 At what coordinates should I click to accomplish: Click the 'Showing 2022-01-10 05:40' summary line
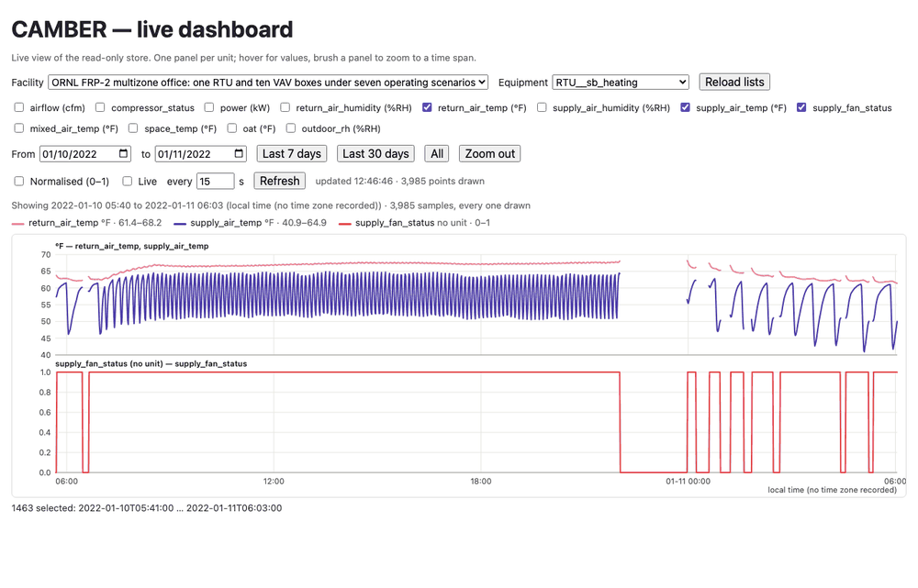(271, 205)
